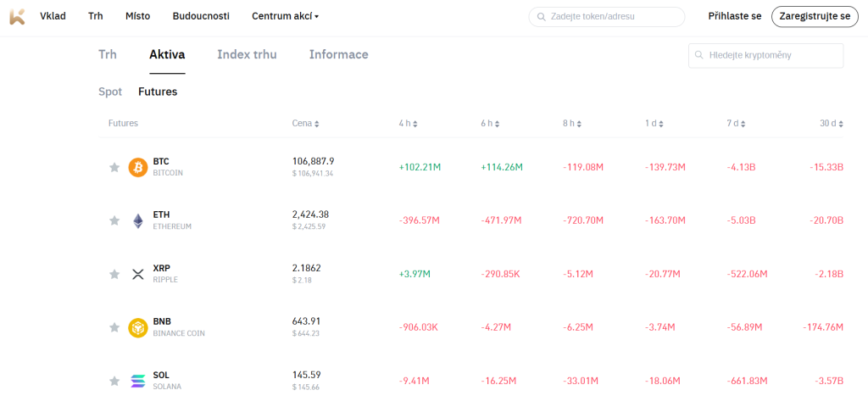Star BTC as a favorite
The image size is (868, 407).
pos(114,167)
